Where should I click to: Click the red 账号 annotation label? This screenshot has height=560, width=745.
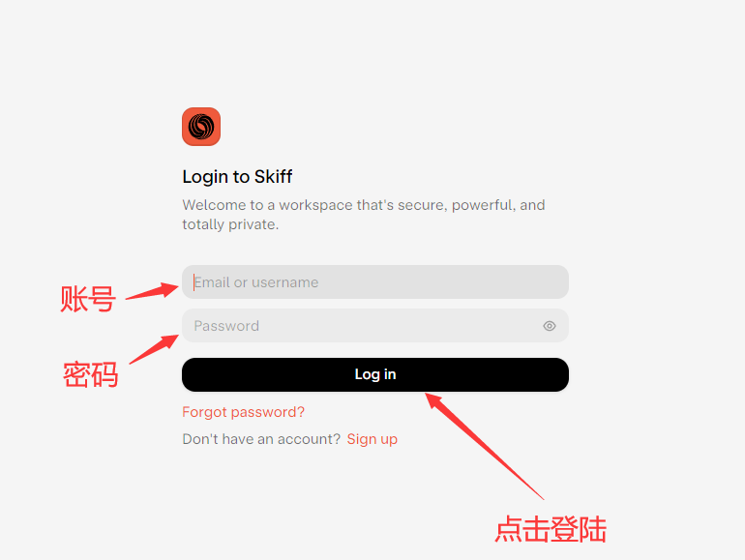(88, 299)
